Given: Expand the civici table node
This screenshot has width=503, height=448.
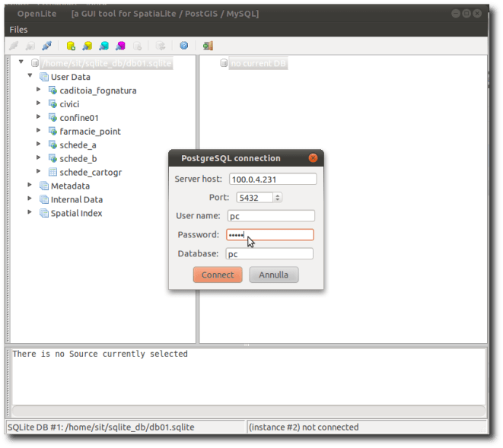Looking at the screenshot, I should [x=39, y=103].
